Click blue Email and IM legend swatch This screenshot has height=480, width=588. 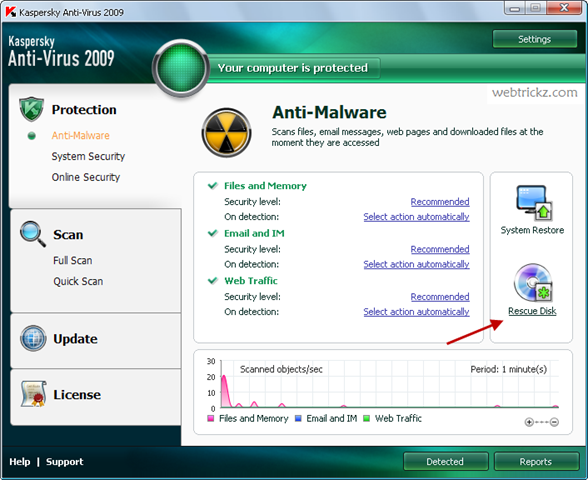(298, 418)
